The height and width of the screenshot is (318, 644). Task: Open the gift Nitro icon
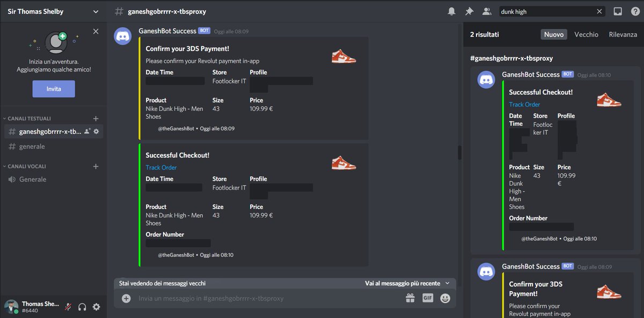(x=411, y=298)
